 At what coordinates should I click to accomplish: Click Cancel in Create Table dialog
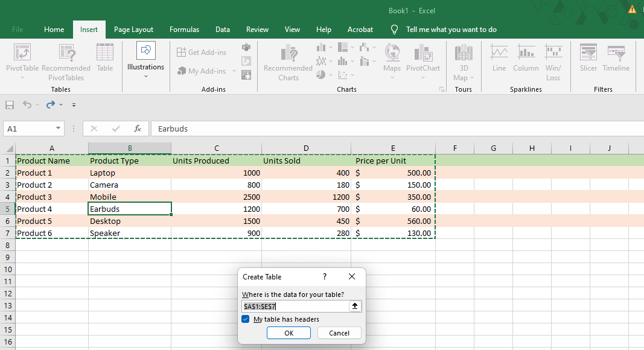[x=339, y=333]
